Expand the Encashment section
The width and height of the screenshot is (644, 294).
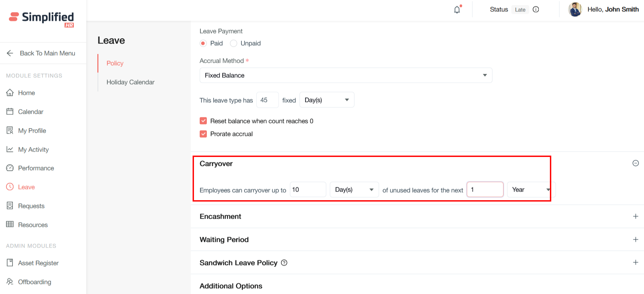635,217
